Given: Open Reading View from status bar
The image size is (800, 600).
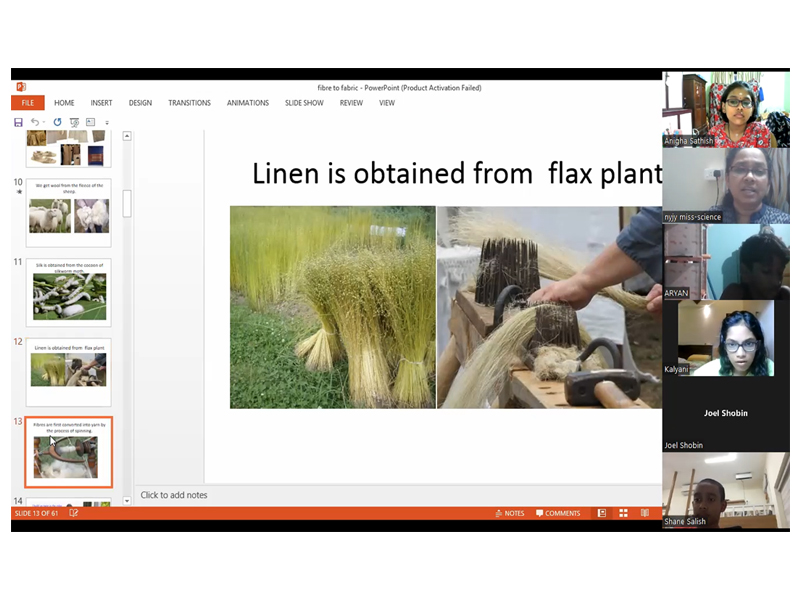Looking at the screenshot, I should pyautogui.click(x=644, y=513).
